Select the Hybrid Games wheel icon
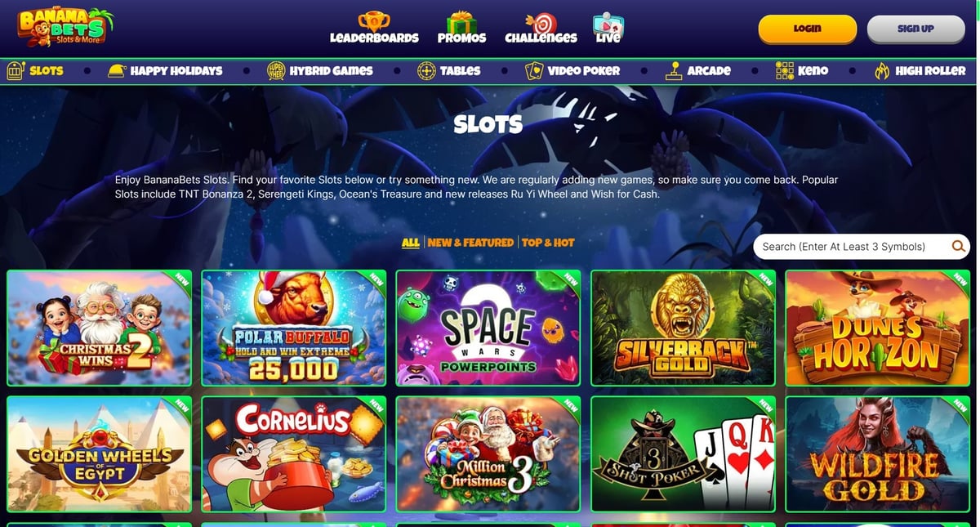The image size is (980, 527). 276,71
